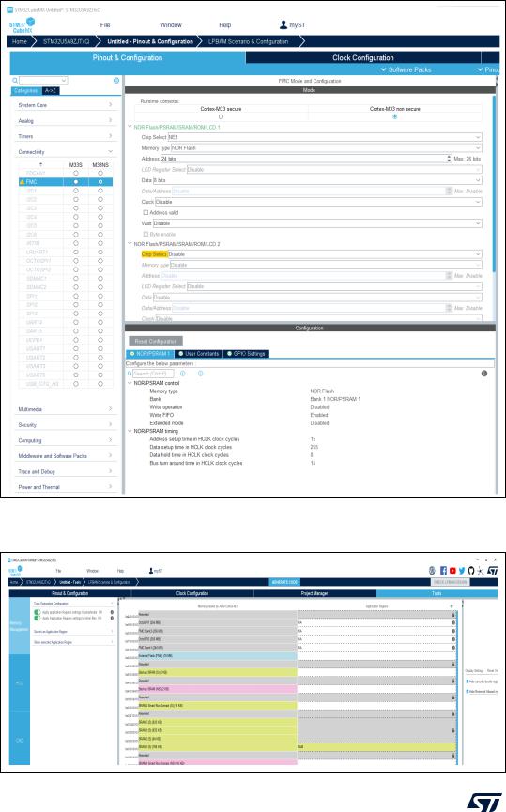Click the sort arrow in the Connectivity table header
The height and width of the screenshot is (812, 506).
(41, 164)
